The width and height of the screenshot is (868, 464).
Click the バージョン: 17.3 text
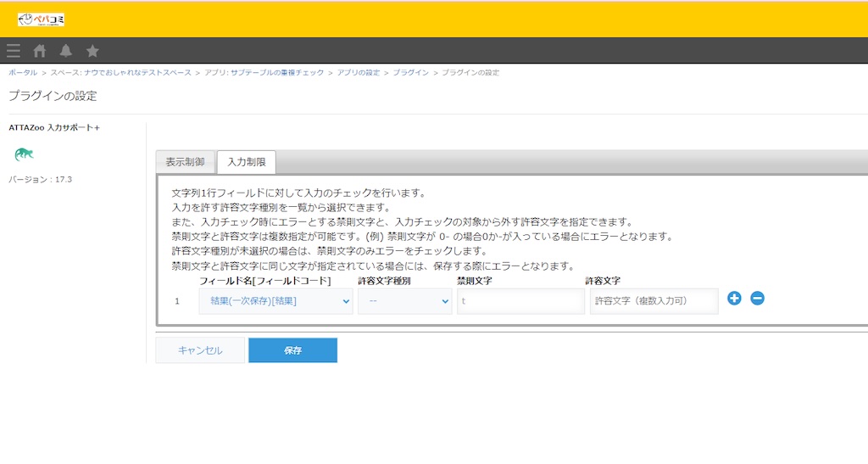[x=41, y=179]
